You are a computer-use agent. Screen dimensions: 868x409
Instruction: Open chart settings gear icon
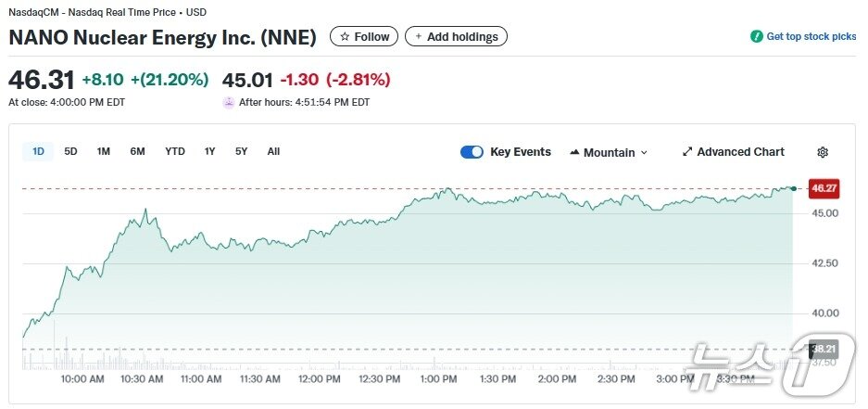click(x=823, y=152)
